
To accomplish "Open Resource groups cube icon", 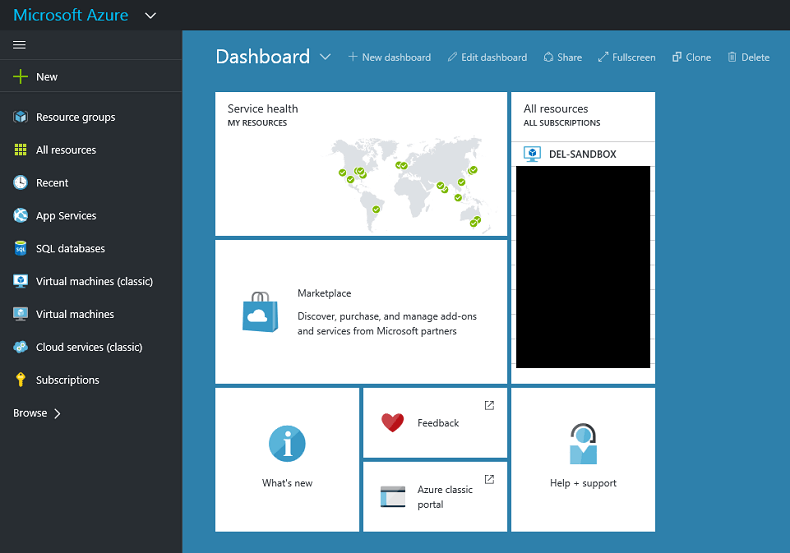I will (x=20, y=117).
